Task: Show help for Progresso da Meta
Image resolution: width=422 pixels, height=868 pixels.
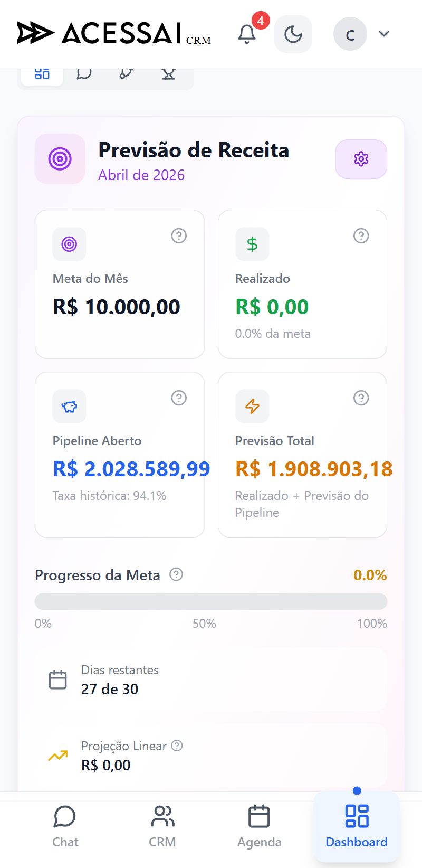Action: [176, 574]
